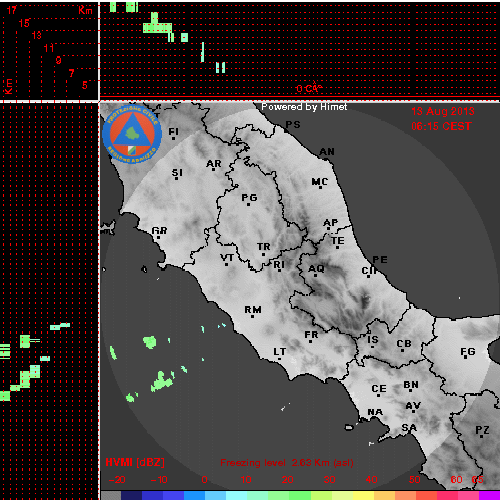Click the PS city label
The height and width of the screenshot is (500, 500).
pos(293,124)
